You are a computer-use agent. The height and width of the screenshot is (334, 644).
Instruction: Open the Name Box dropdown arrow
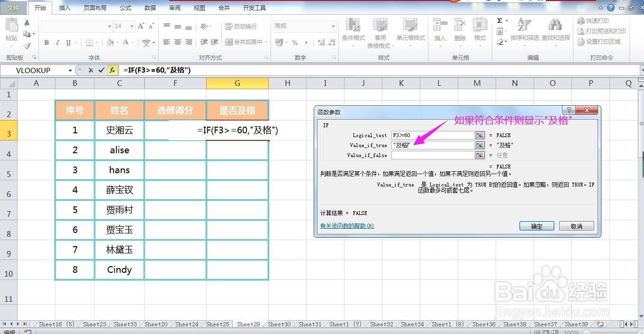coord(70,70)
